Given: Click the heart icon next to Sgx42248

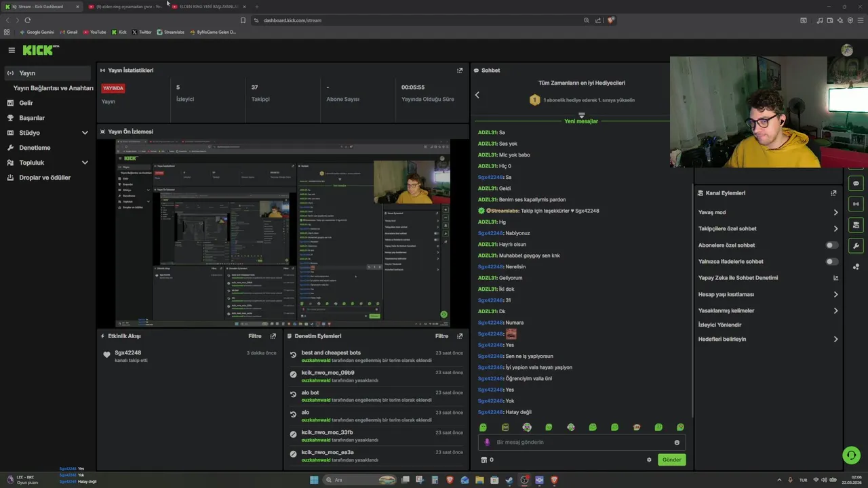Looking at the screenshot, I should coord(106,354).
